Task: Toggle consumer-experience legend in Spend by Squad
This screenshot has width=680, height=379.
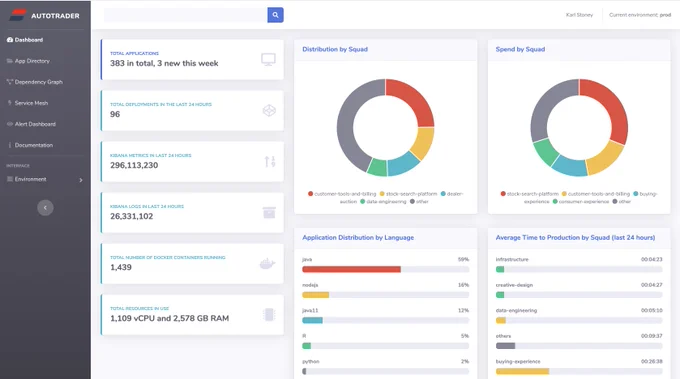Action: pos(581,202)
